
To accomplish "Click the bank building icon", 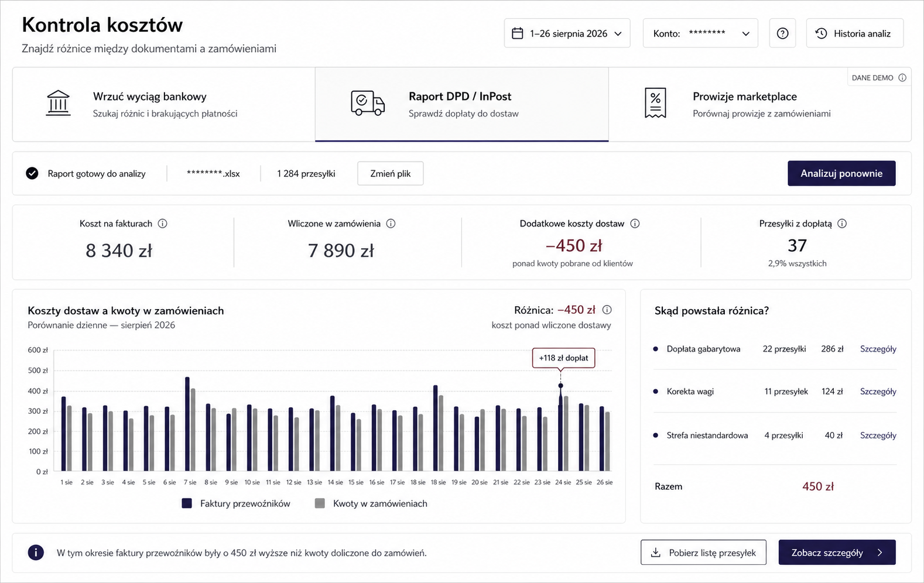I will (x=58, y=104).
